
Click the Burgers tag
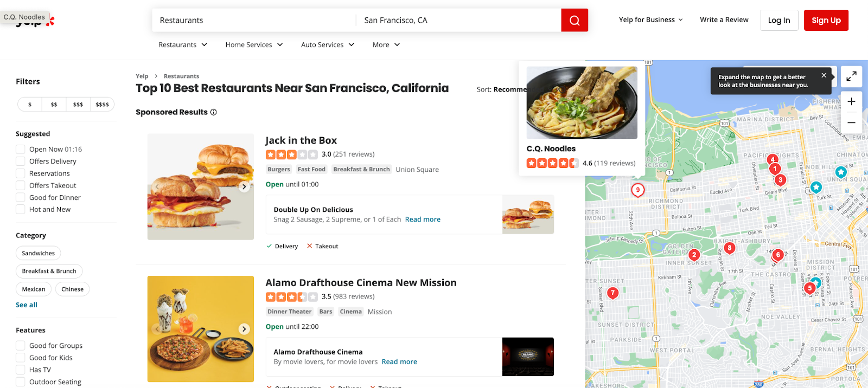[x=279, y=169]
